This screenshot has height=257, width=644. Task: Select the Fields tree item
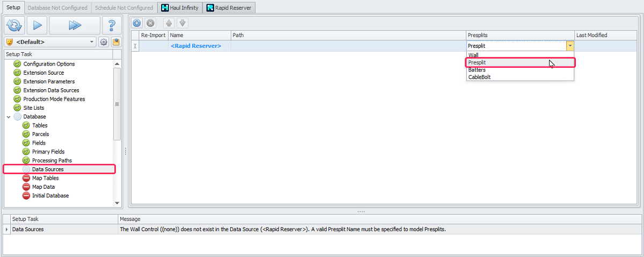coord(39,143)
